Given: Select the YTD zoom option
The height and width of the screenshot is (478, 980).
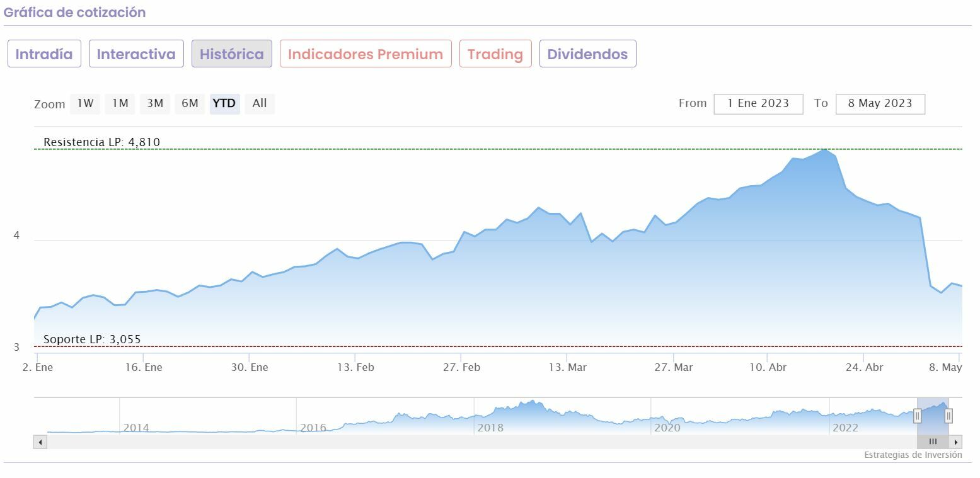Looking at the screenshot, I should 224,103.
